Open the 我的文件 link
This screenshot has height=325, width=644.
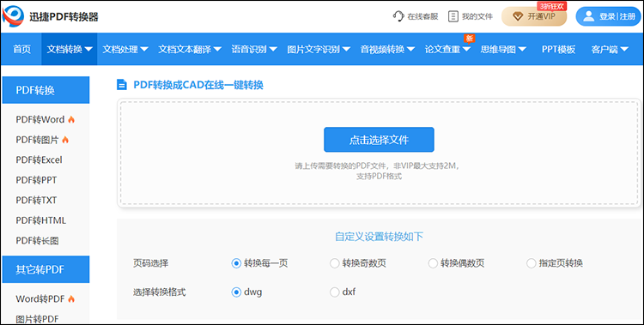[x=471, y=16]
